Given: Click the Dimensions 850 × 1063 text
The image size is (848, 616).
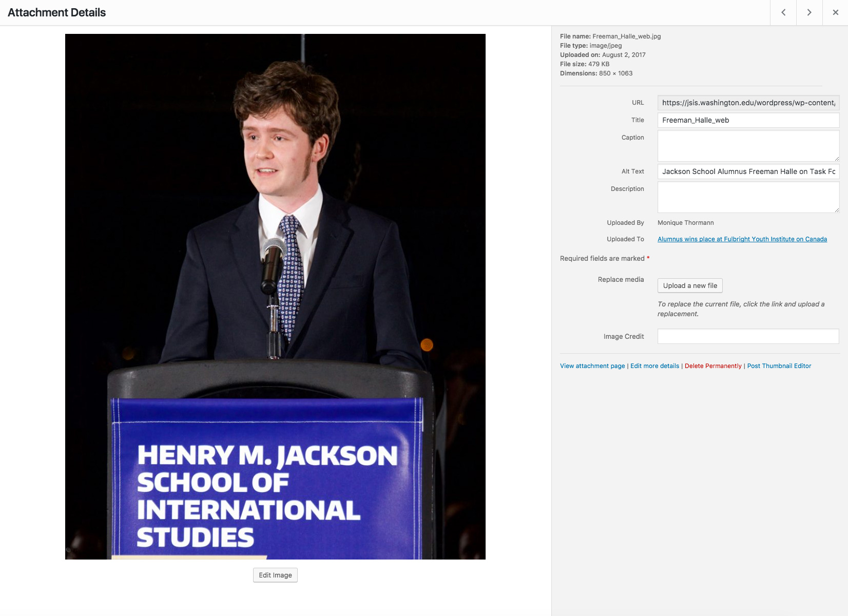Looking at the screenshot, I should tap(596, 73).
